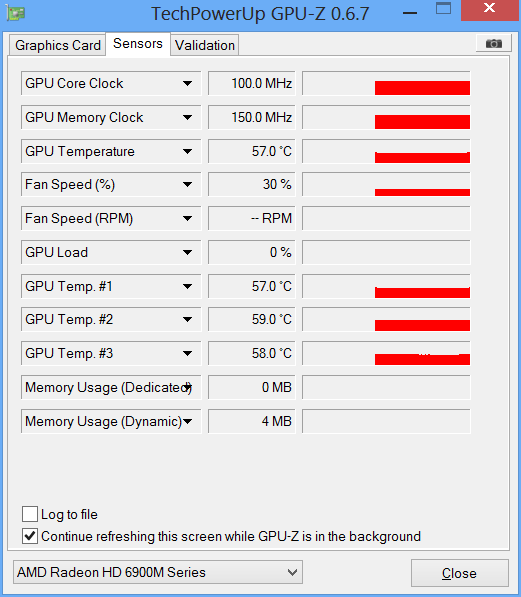Close window with the red X
The height and width of the screenshot is (597, 521).
click(x=489, y=10)
